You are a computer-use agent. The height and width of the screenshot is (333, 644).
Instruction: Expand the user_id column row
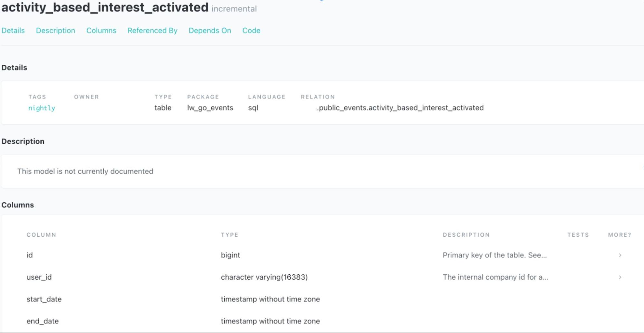pos(620,277)
